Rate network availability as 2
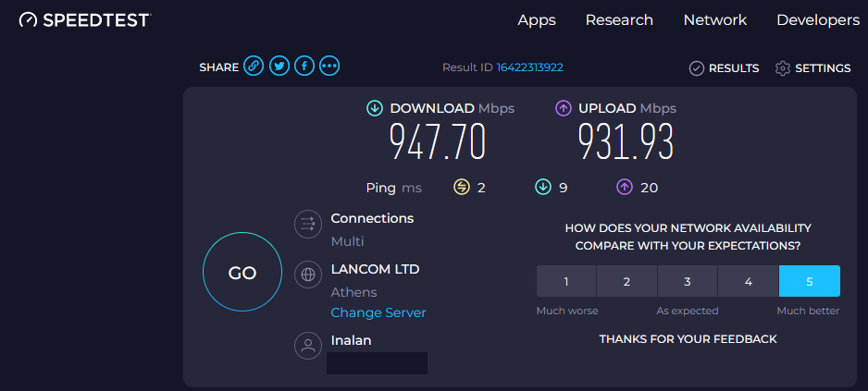This screenshot has height=391, width=868. [x=626, y=282]
